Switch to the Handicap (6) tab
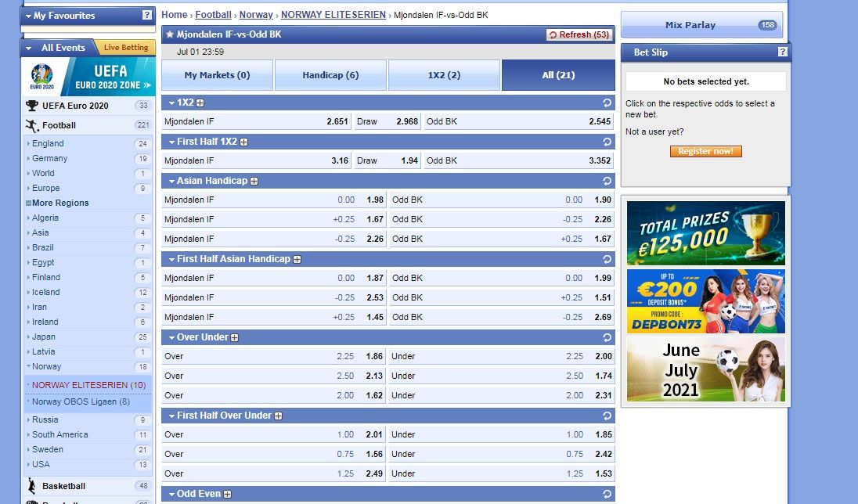This screenshot has height=504, width=858. click(330, 75)
